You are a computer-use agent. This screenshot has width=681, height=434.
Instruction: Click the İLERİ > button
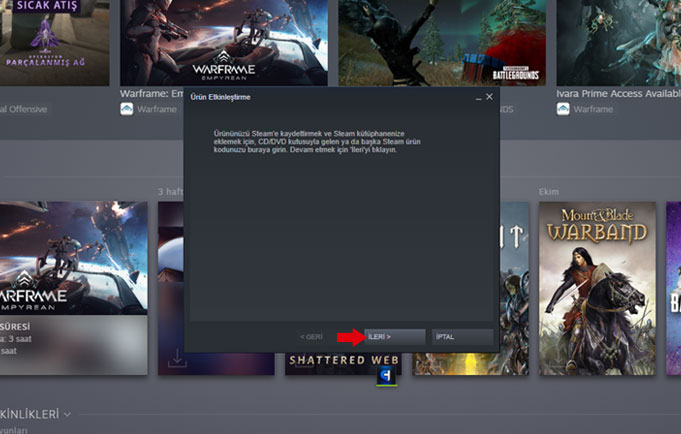tap(395, 337)
